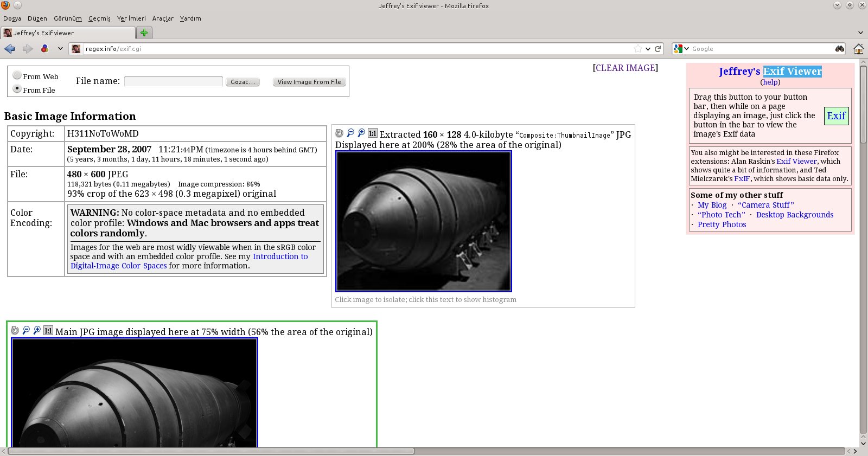Reload the current page
868x456 pixels.
[658, 49]
